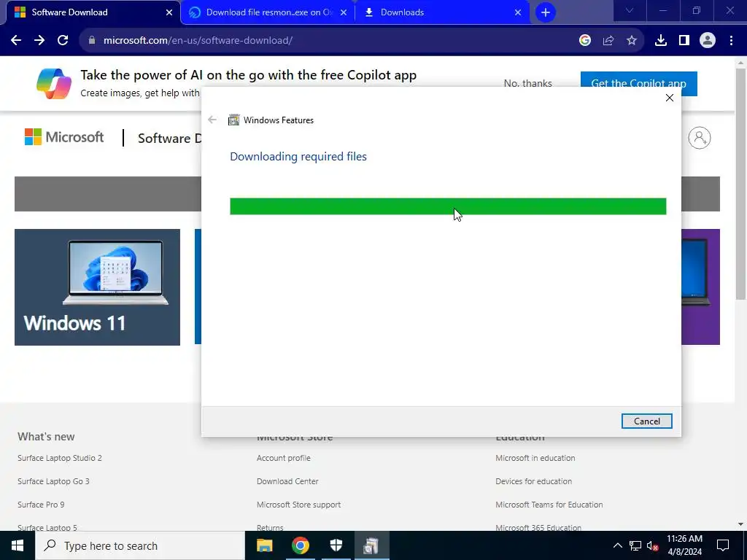Click the Type here to search box
The width and height of the screenshot is (747, 560).
coord(140,545)
